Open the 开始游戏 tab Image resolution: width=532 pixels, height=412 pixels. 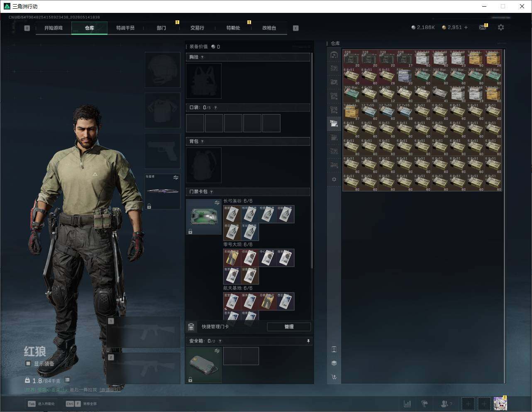click(x=54, y=28)
